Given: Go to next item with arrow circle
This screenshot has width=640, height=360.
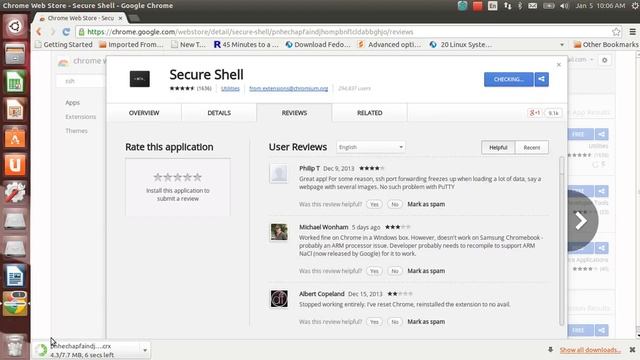Looking at the screenshot, I should click(581, 221).
